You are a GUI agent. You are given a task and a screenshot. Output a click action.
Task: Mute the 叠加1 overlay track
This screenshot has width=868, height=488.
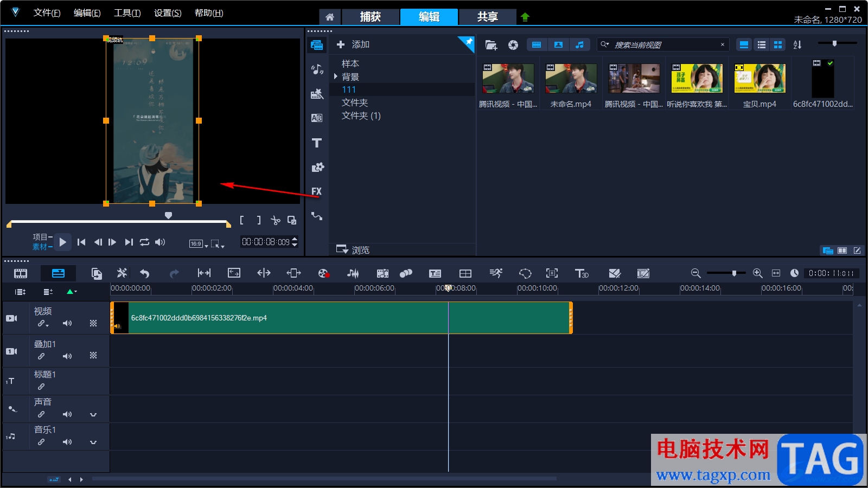pyautogui.click(x=67, y=356)
